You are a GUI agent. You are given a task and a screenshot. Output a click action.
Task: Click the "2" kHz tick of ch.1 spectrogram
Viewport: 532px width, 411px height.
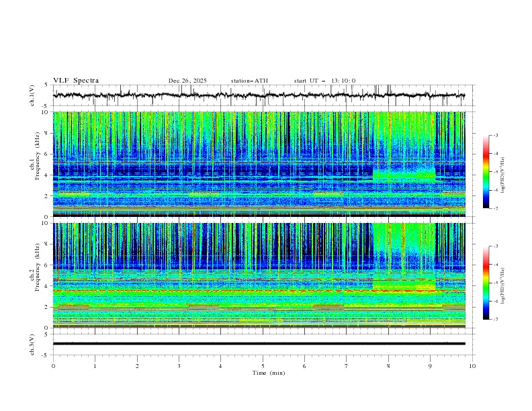(48, 196)
